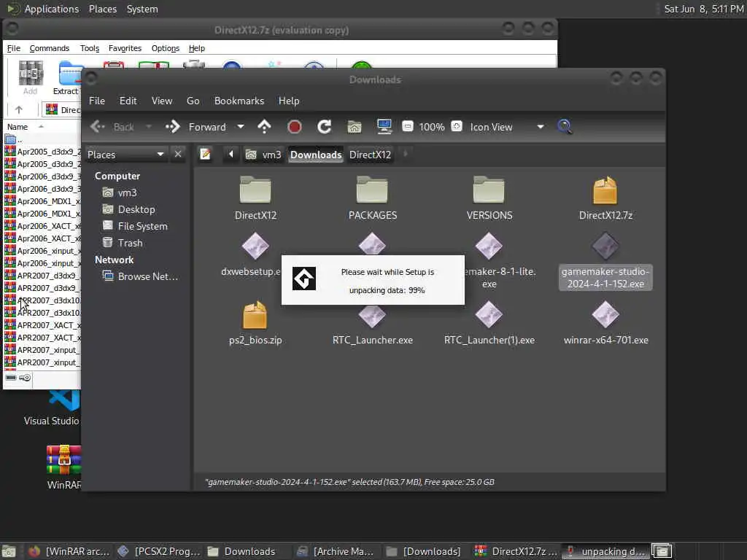Open the Tools menu in WinRAR
This screenshot has width=747, height=560.
[x=90, y=48]
